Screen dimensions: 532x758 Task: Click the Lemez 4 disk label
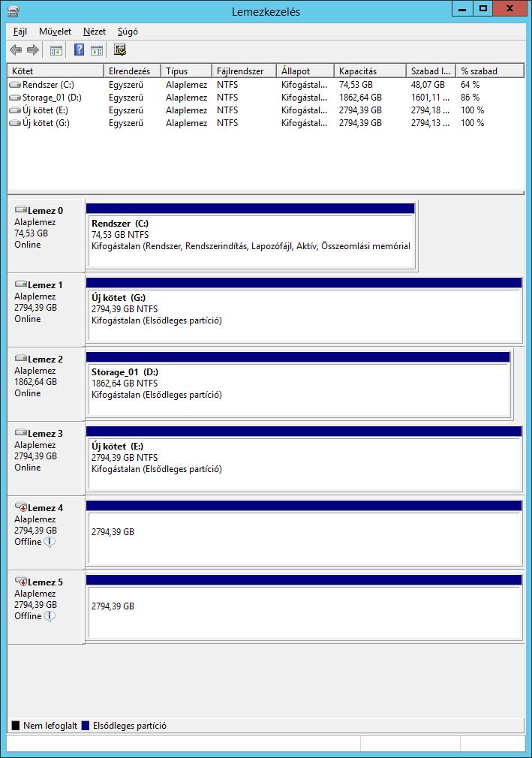coord(46,508)
